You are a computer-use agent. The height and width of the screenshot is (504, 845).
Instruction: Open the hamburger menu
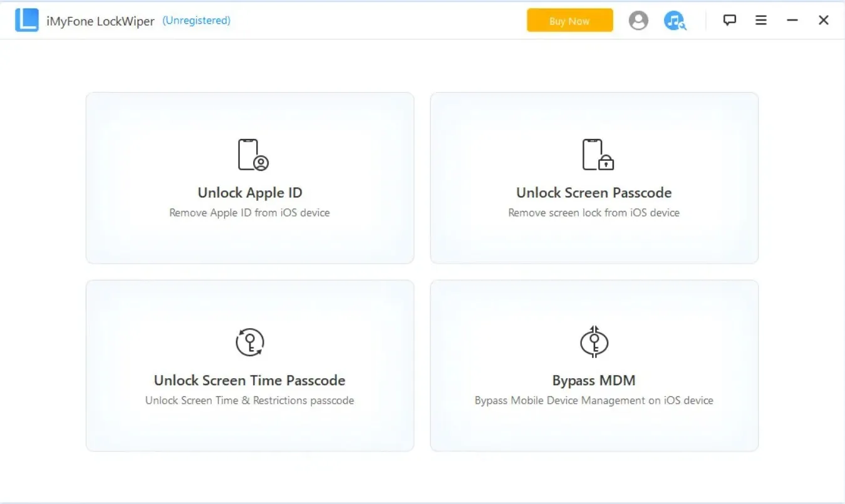(x=761, y=21)
